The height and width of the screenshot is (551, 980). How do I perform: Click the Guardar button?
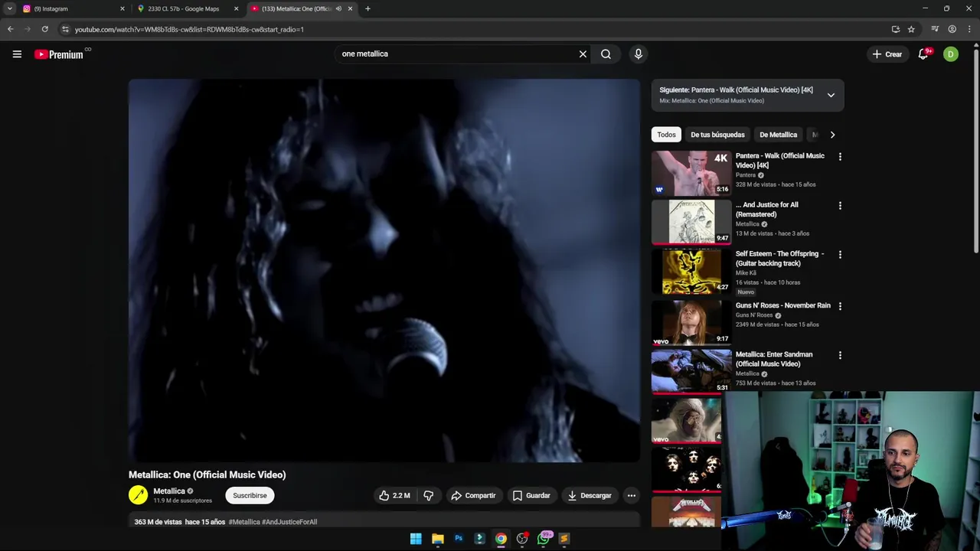(x=531, y=496)
